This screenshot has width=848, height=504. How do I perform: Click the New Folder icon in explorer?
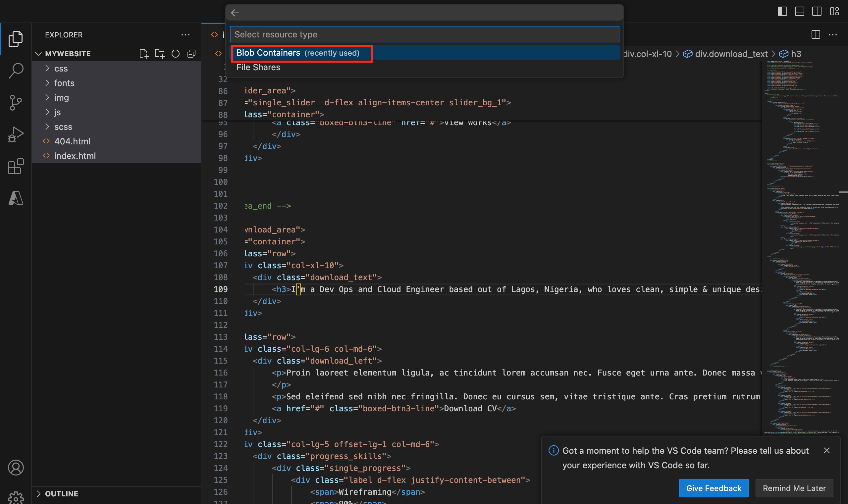tap(159, 54)
